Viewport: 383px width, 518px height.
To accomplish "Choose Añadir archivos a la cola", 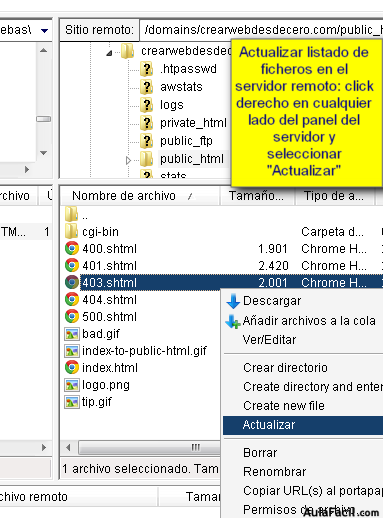I will point(303,321).
